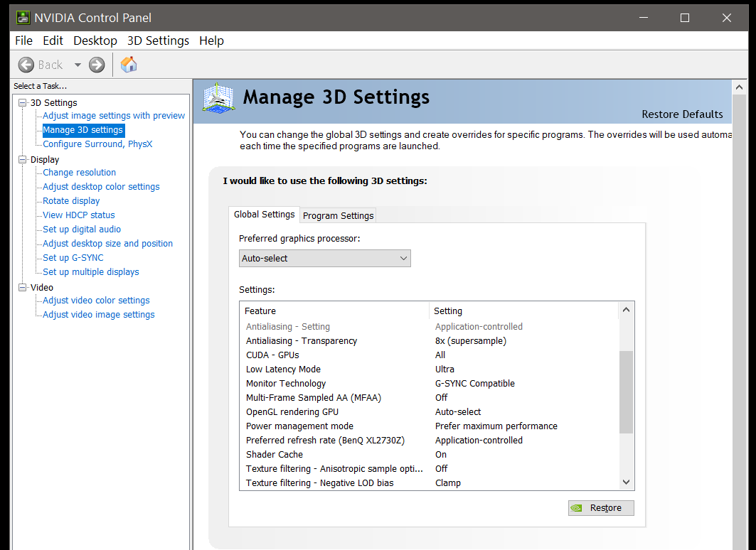
Task: Open Preferred graphics processor dropdown
Action: (x=325, y=259)
